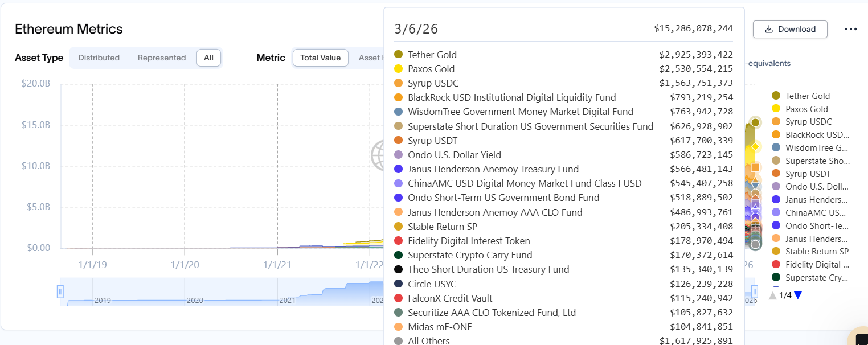Keep Asset Type set to All
Viewport: 868px width, 345px height.
pyautogui.click(x=208, y=57)
